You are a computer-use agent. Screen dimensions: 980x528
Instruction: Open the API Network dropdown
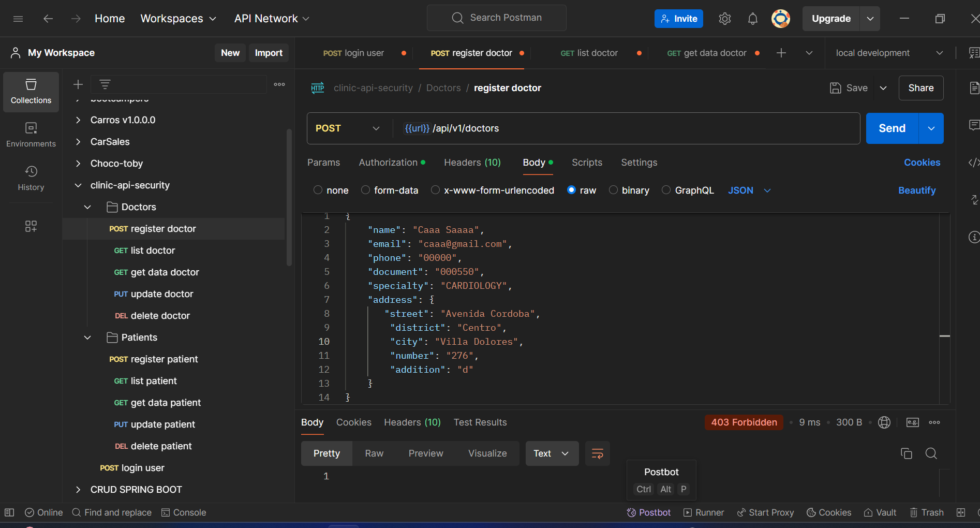click(x=272, y=19)
